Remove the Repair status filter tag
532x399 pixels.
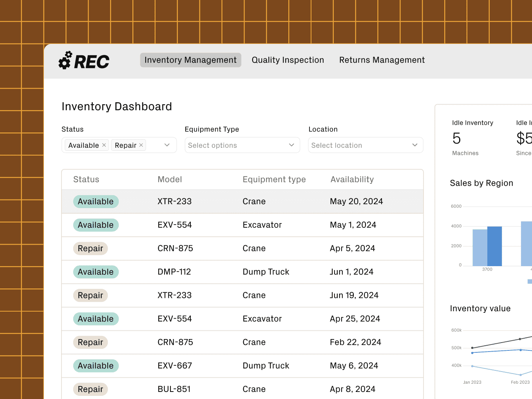pos(141,145)
